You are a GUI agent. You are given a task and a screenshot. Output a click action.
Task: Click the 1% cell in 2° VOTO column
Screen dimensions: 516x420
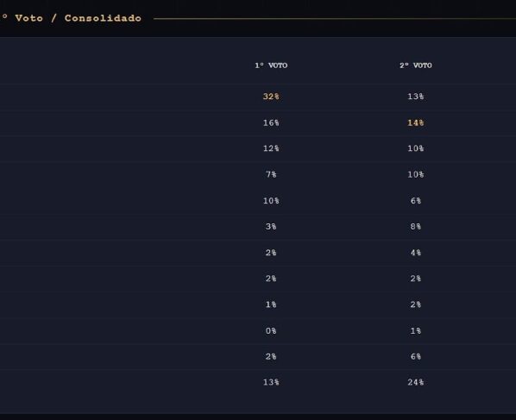(x=416, y=330)
